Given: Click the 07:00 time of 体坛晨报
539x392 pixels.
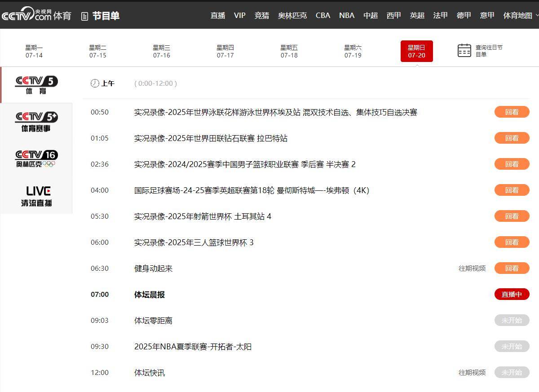Looking at the screenshot, I should coord(100,295).
